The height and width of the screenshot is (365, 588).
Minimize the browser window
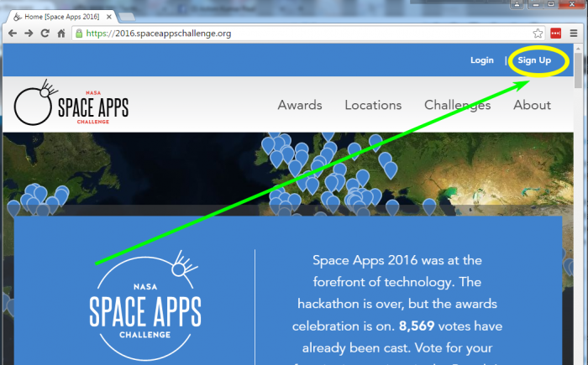click(536, 4)
